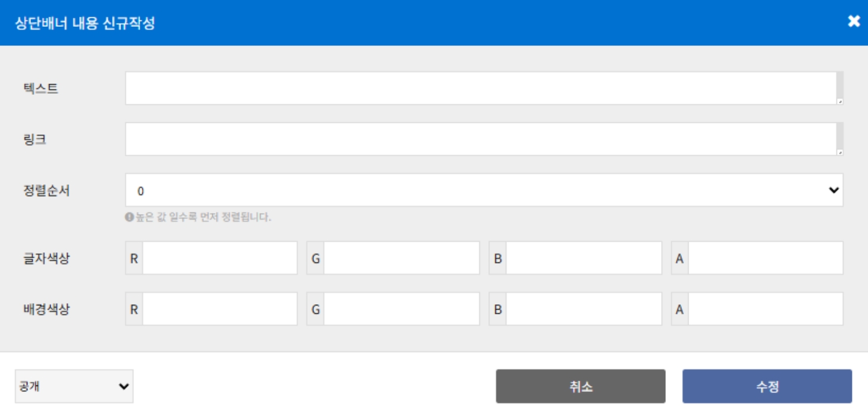Focus 글자색상 G value field
The image size is (868, 417).
[401, 258]
